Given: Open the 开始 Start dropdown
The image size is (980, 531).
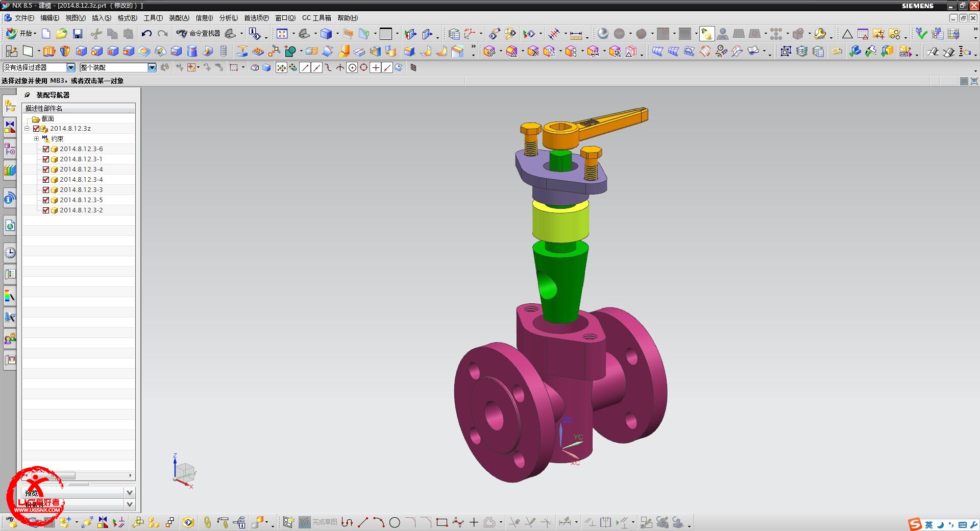Looking at the screenshot, I should (x=20, y=34).
